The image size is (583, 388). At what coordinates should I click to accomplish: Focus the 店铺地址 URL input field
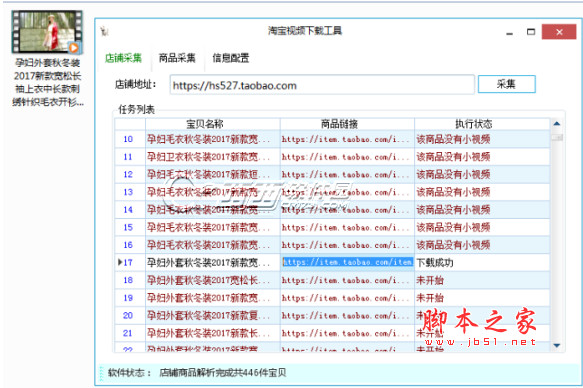tap(322, 85)
